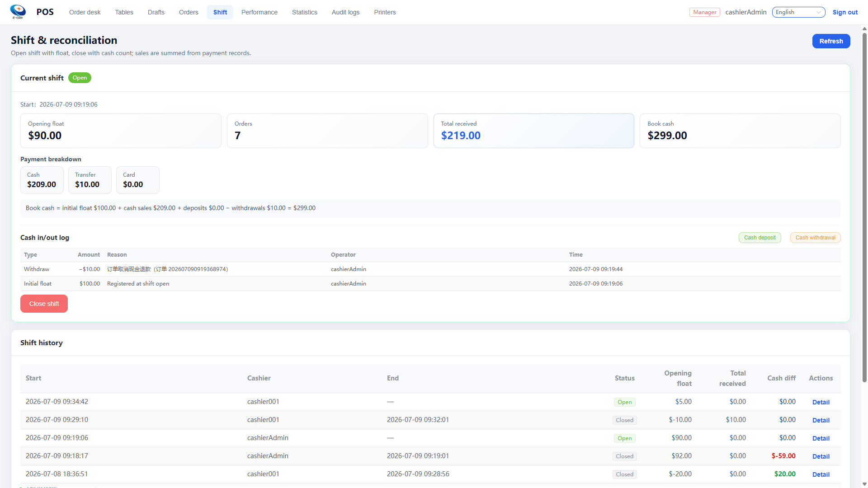The width and height of the screenshot is (868, 488).
Task: Open Detail for shift started 2026-07-08 18:36:51
Action: [821, 474]
